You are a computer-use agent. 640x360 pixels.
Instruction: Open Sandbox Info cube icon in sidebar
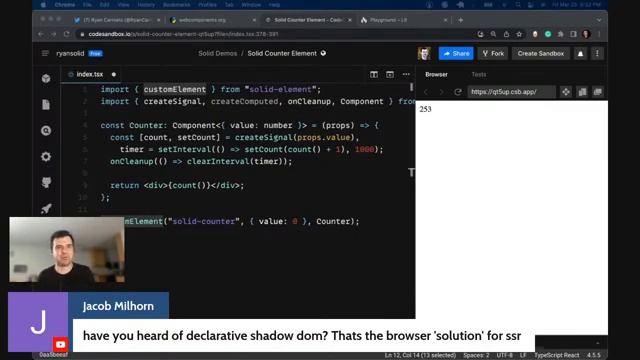[x=46, y=78]
